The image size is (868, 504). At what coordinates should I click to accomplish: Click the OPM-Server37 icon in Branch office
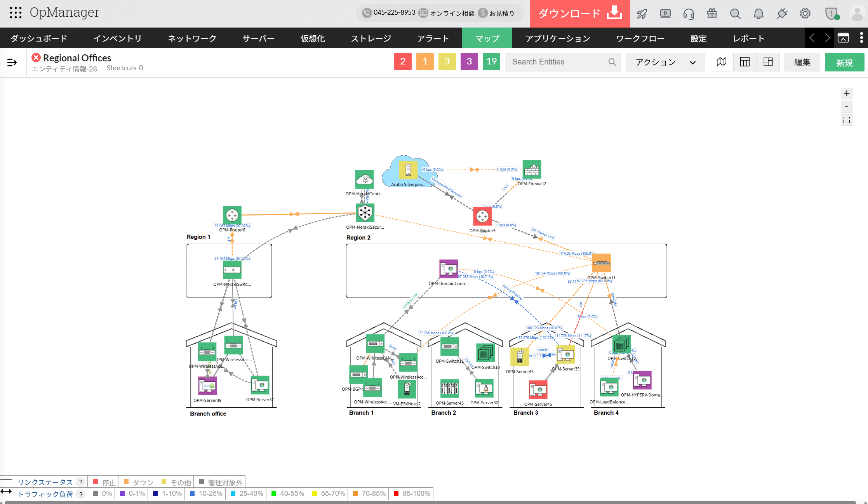[260, 385]
